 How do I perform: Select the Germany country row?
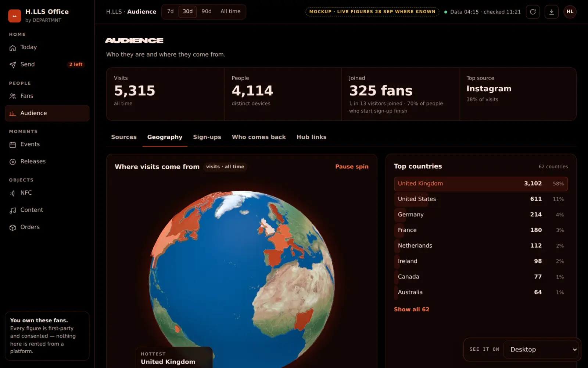pos(481,215)
